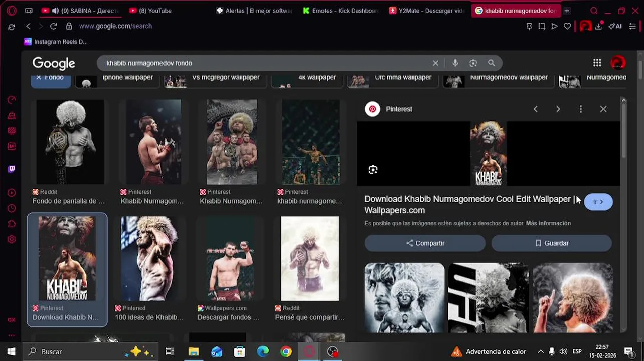Click the Ir button to visit site

click(x=598, y=202)
